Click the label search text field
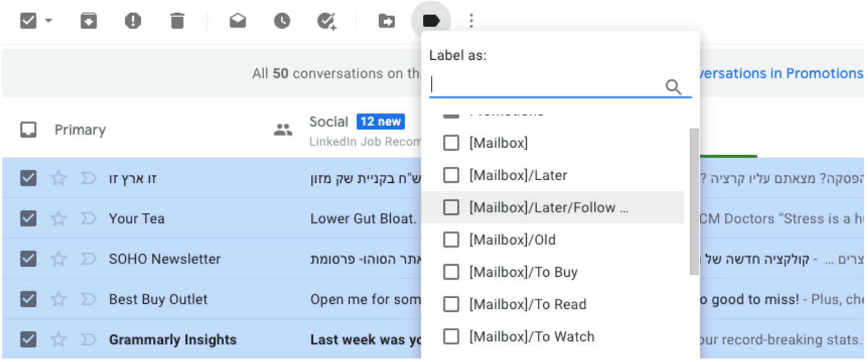Image resolution: width=868 pixels, height=362 pixels. tap(546, 85)
